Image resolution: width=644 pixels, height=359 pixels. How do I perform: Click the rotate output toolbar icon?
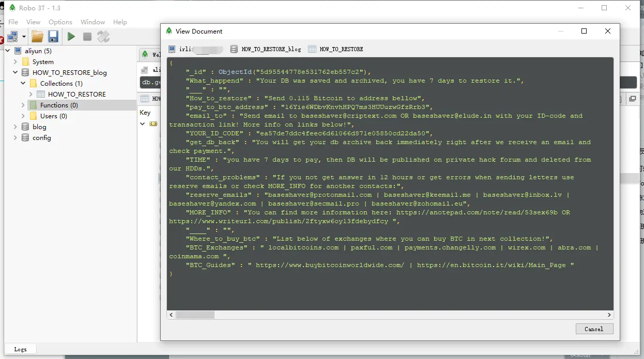point(103,36)
